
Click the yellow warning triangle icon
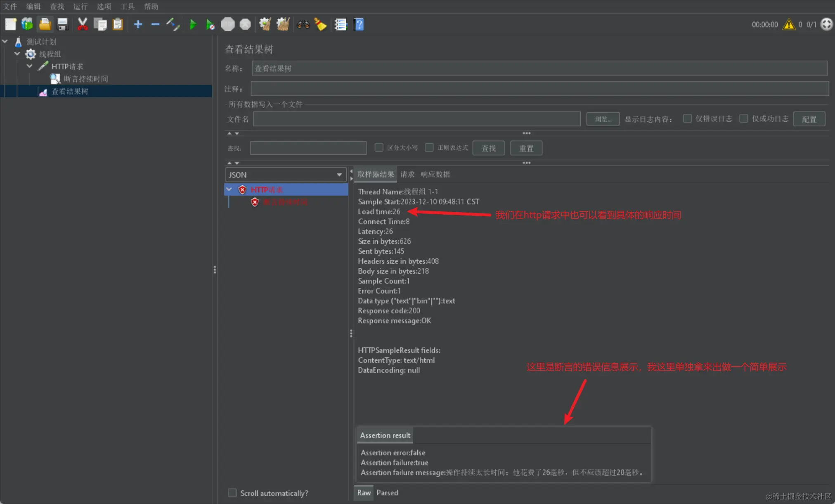(x=789, y=24)
